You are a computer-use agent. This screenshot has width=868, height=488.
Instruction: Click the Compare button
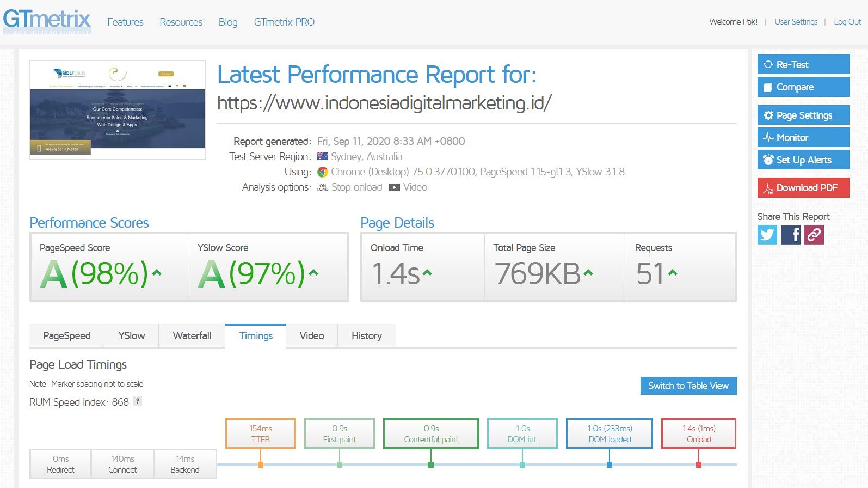coord(803,87)
